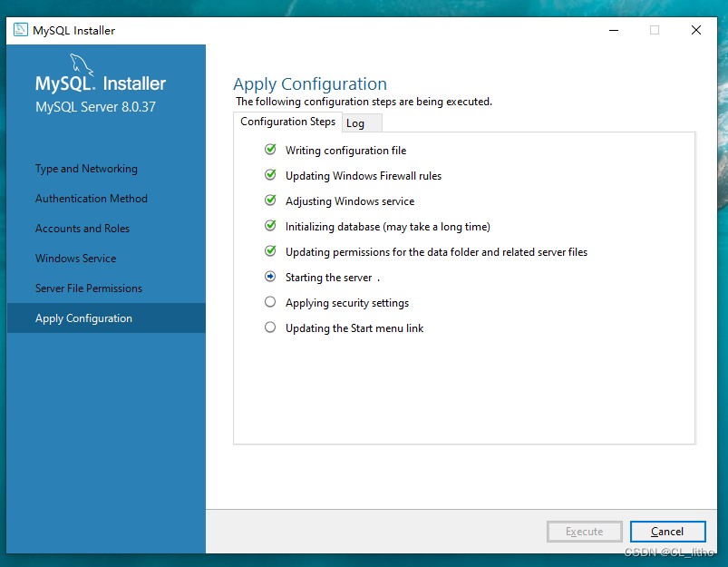Image resolution: width=728 pixels, height=567 pixels.
Task: Click the Cancel button
Action: 667,532
